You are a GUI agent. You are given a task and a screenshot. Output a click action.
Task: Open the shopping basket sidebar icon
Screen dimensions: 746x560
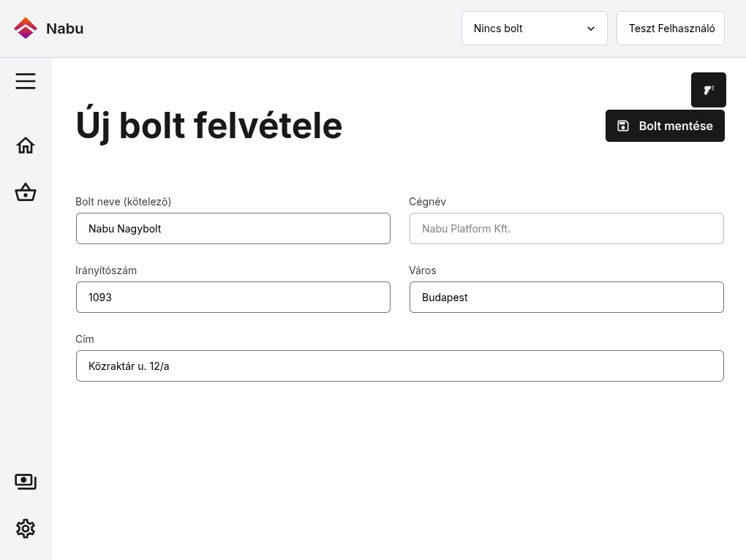(25, 192)
